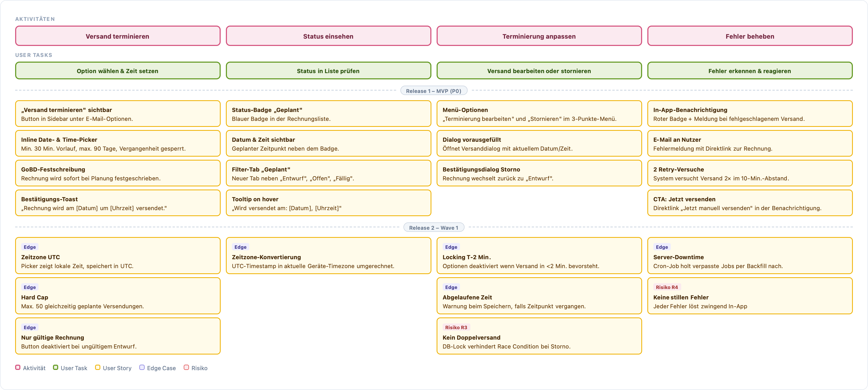
Task: Click the Release 1 – MVP (P0) label
Action: [434, 91]
